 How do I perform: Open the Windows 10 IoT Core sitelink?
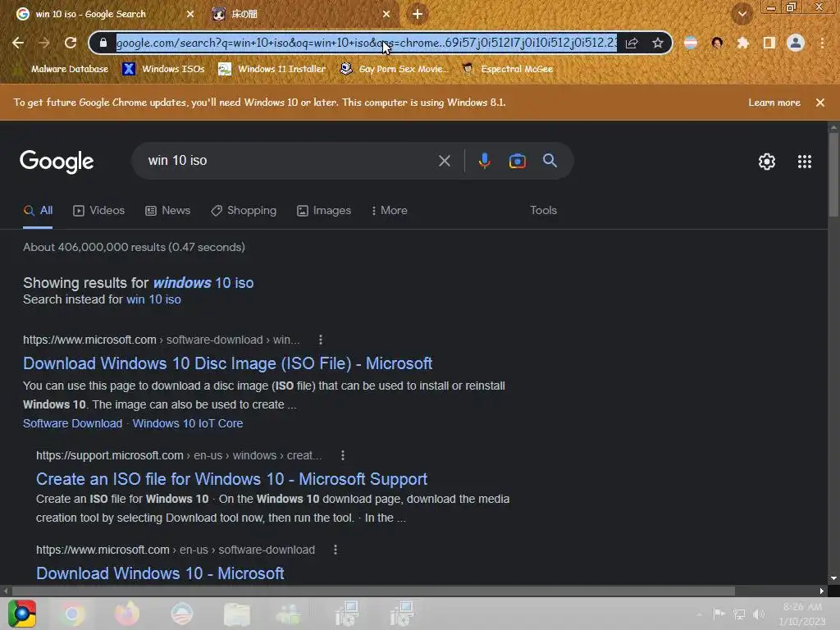(188, 423)
